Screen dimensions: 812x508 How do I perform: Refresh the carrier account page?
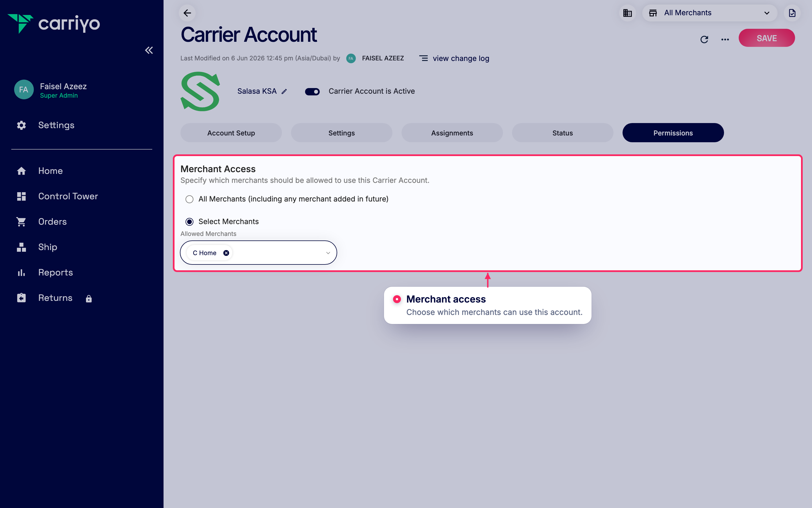[704, 39]
